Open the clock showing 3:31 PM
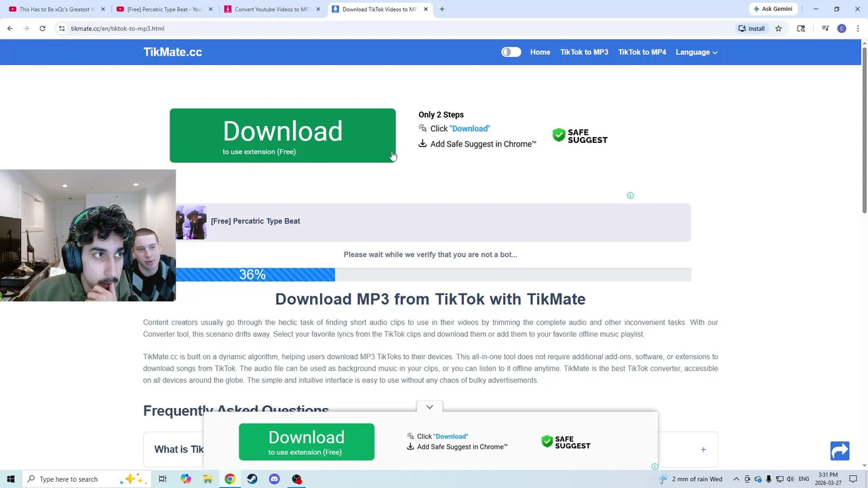 tap(828, 479)
